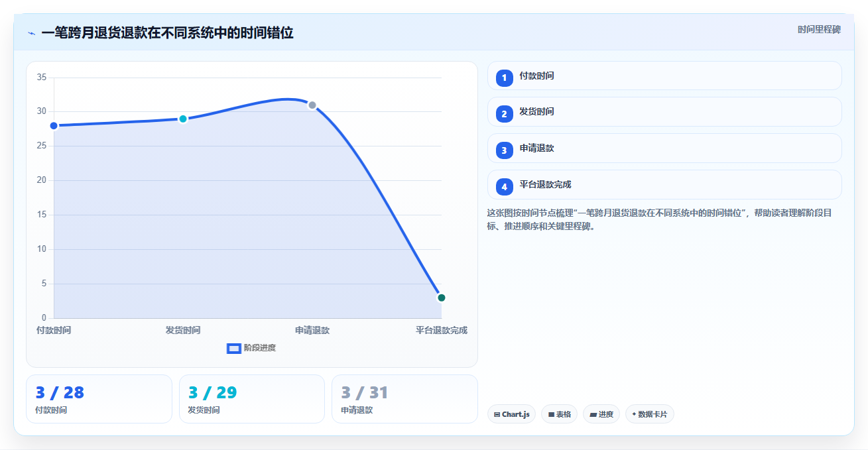Click the y-axis value 35
The width and height of the screenshot is (868, 450).
click(x=41, y=78)
